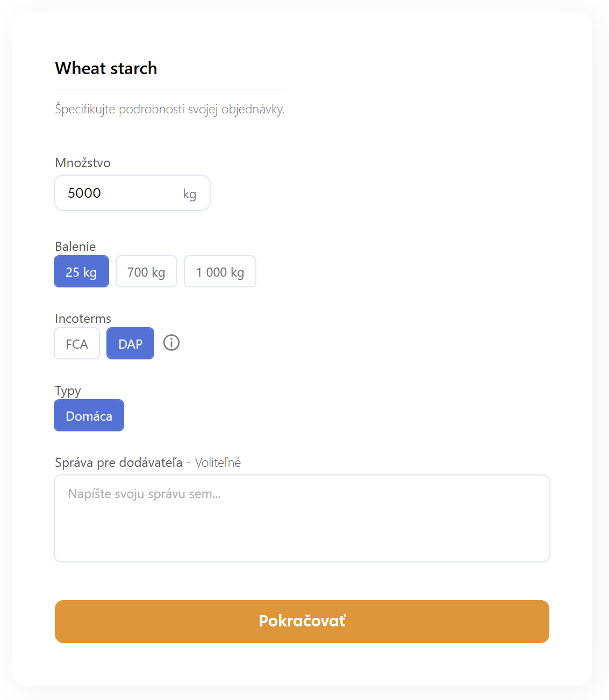Viewport: 609px width, 700px height.
Task: Click the supplier message text area
Action: pyautogui.click(x=302, y=518)
